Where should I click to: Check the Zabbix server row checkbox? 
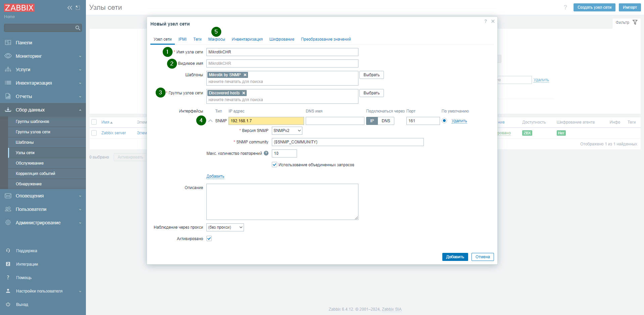click(x=94, y=133)
